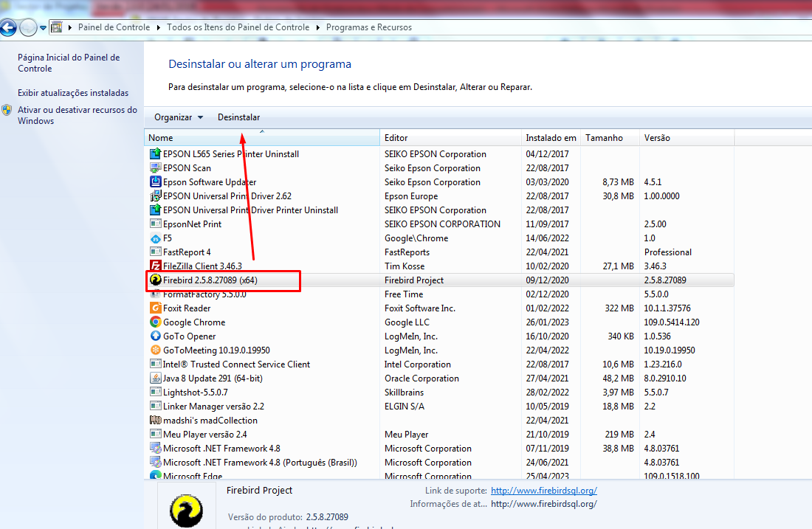The image size is (812, 529).
Task: Expand chevron before Todos os Itens
Action: pyautogui.click(x=159, y=27)
